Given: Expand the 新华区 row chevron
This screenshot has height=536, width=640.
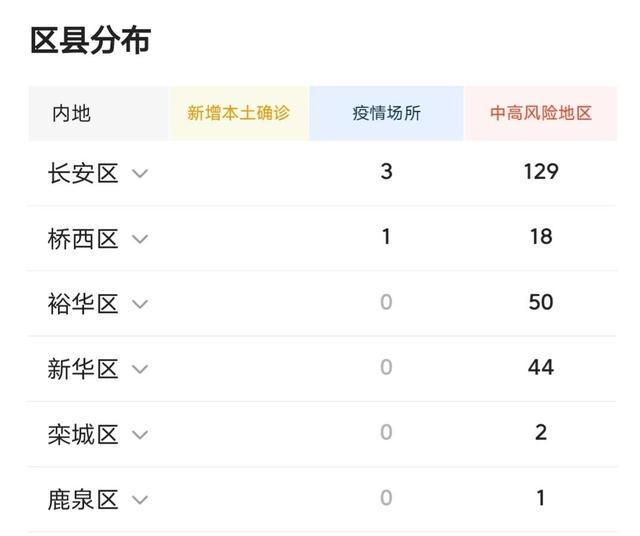Looking at the screenshot, I should click(x=140, y=369).
